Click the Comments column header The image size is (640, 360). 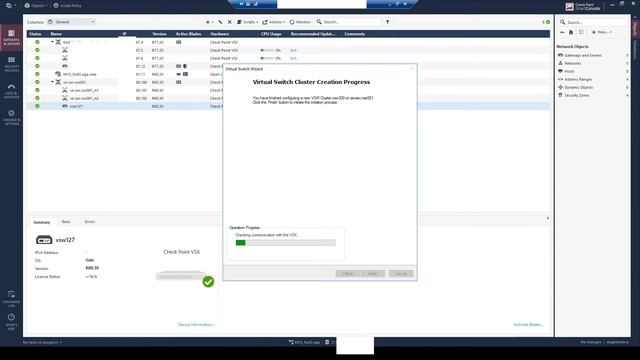click(x=355, y=34)
